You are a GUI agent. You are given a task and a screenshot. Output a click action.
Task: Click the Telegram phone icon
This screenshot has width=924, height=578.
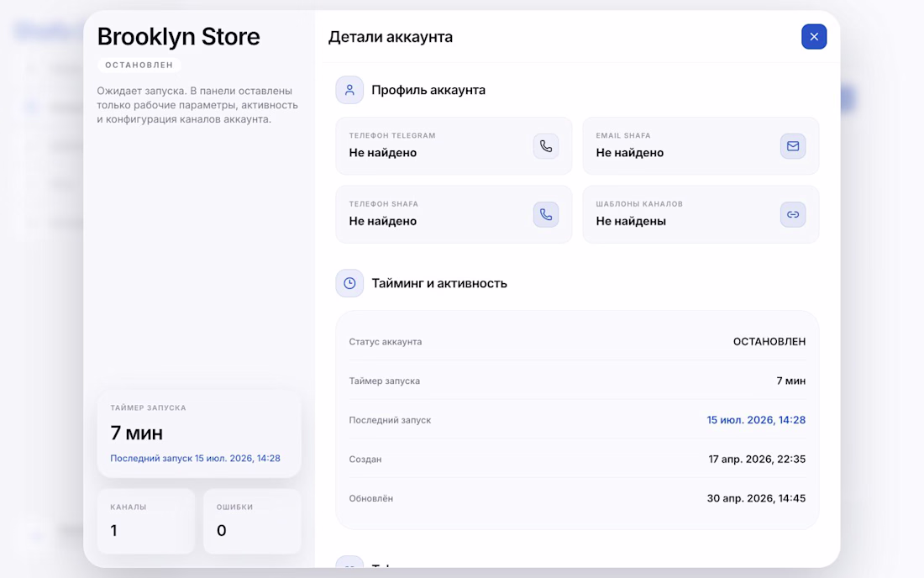546,146
